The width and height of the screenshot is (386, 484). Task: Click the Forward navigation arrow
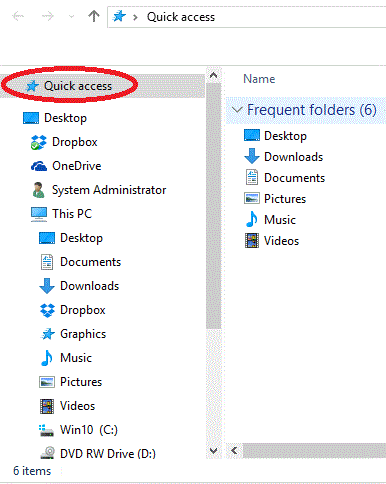(x=47, y=16)
